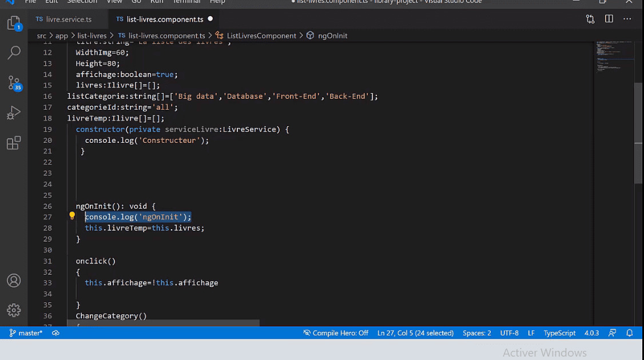Image resolution: width=644 pixels, height=360 pixels.
Task: Click this.livreTemp=this.livres on line 28
Action: tap(145, 228)
